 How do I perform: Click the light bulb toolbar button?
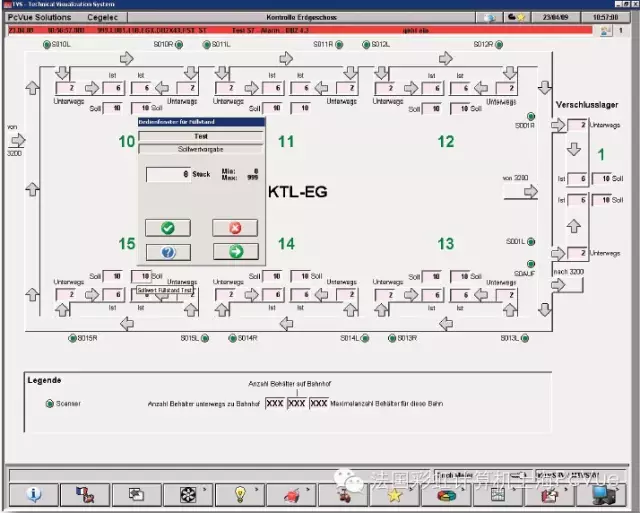(240, 495)
